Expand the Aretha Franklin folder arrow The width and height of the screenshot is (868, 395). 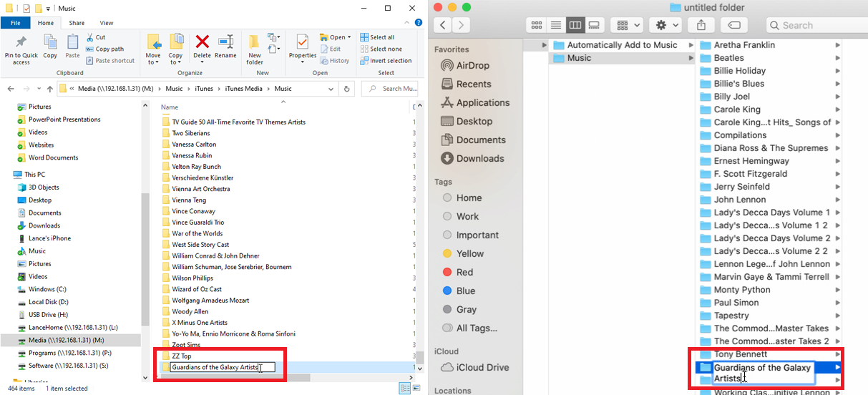point(837,45)
